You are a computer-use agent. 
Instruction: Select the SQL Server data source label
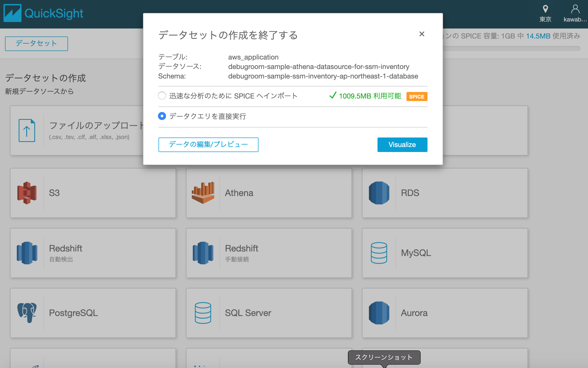coord(248,313)
